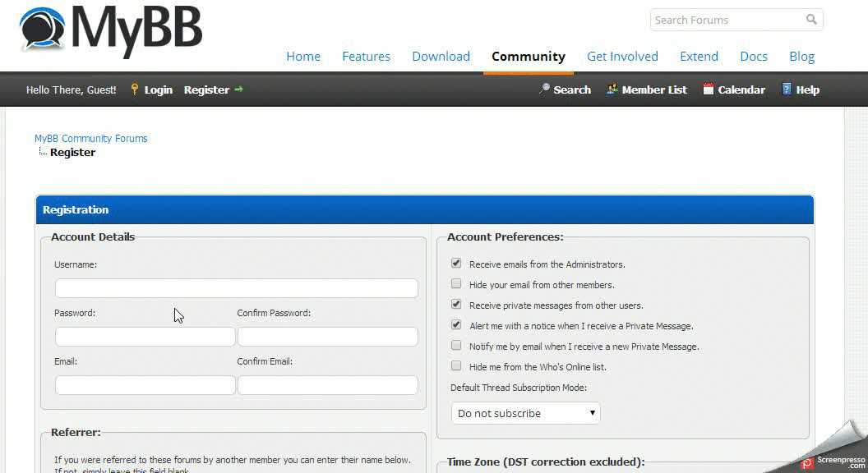Click the Hello There, Guest! text
Image resolution: width=868 pixels, height=473 pixels.
point(71,90)
